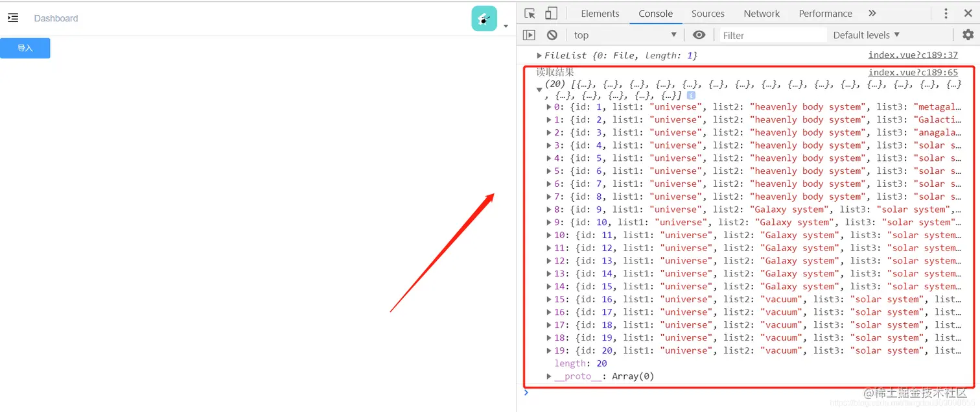
Task: Expand array item 12 with id 13
Action: pyautogui.click(x=550, y=261)
